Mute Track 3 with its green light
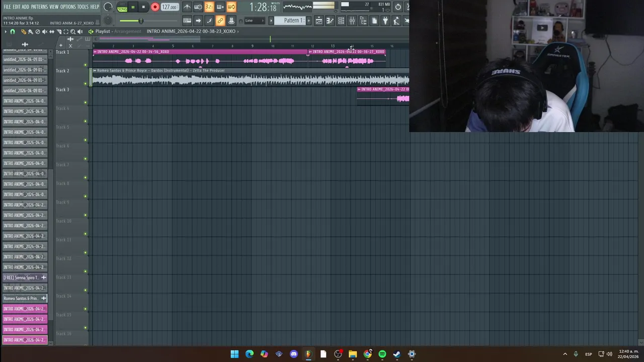Screen dimensions: 644x362 (86, 103)
